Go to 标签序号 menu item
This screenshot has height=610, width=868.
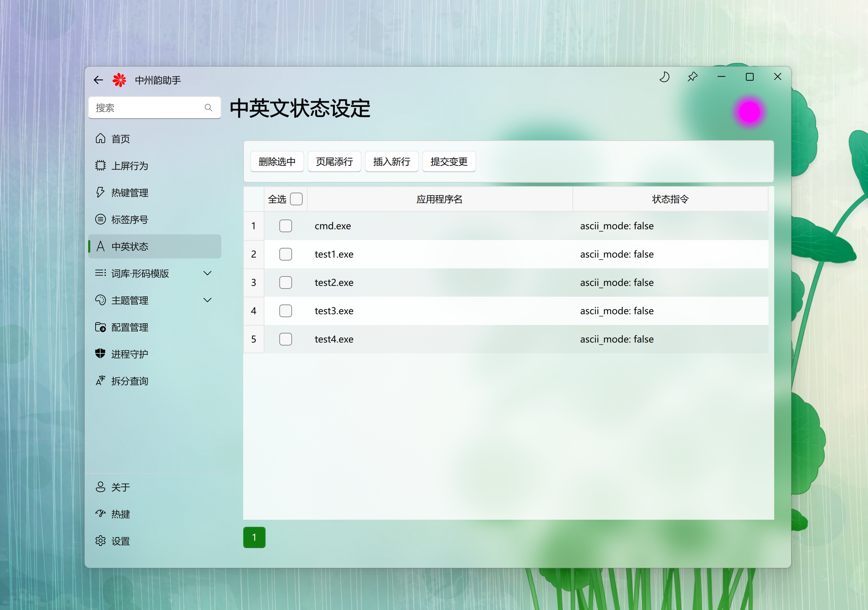129,220
